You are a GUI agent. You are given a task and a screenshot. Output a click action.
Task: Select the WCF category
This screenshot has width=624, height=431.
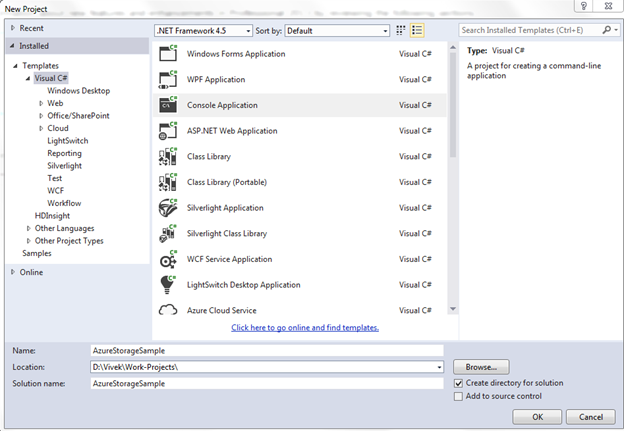click(x=55, y=191)
